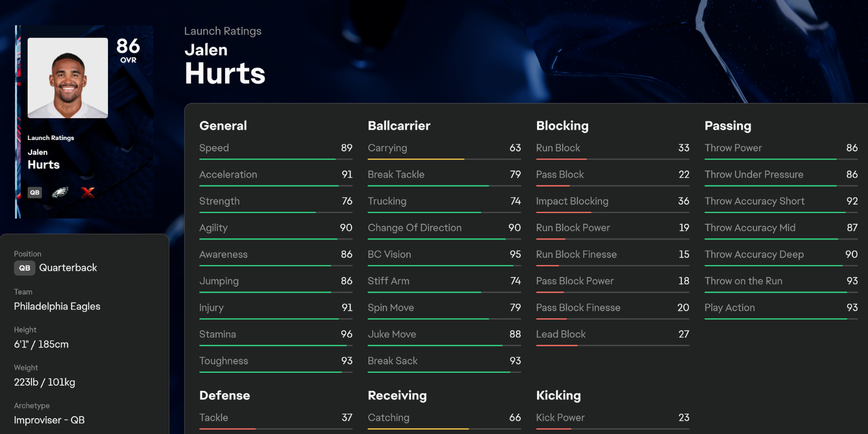The width and height of the screenshot is (868, 434).
Task: Click the Blocking section heading
Action: coord(562,126)
